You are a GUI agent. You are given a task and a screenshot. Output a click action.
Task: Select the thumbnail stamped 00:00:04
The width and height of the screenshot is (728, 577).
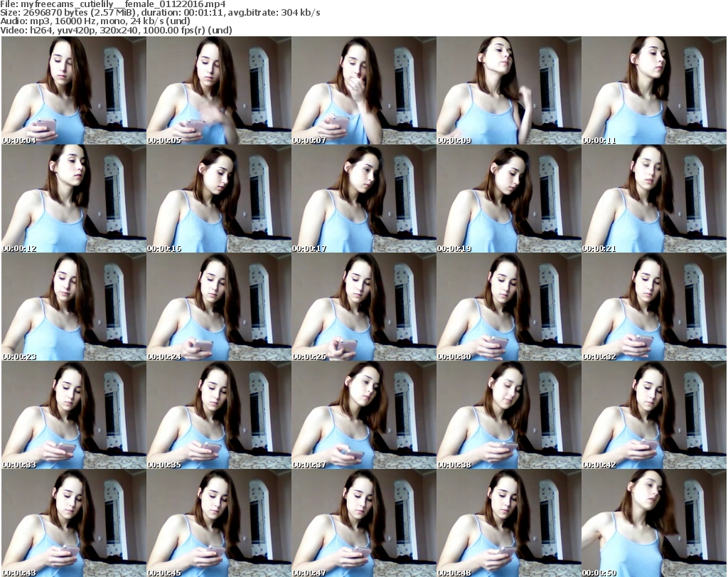click(74, 90)
